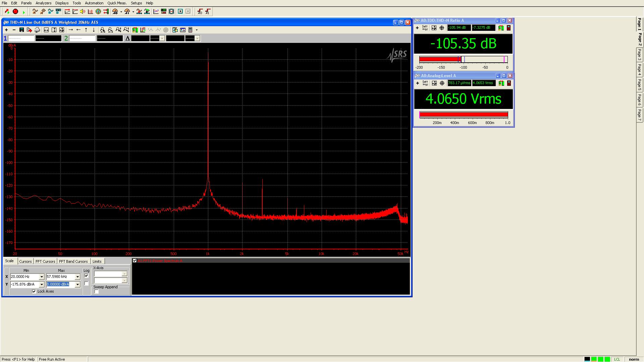The width and height of the screenshot is (644, 362).
Task: Click the THD+N Ratio bar meter
Action: click(x=463, y=59)
